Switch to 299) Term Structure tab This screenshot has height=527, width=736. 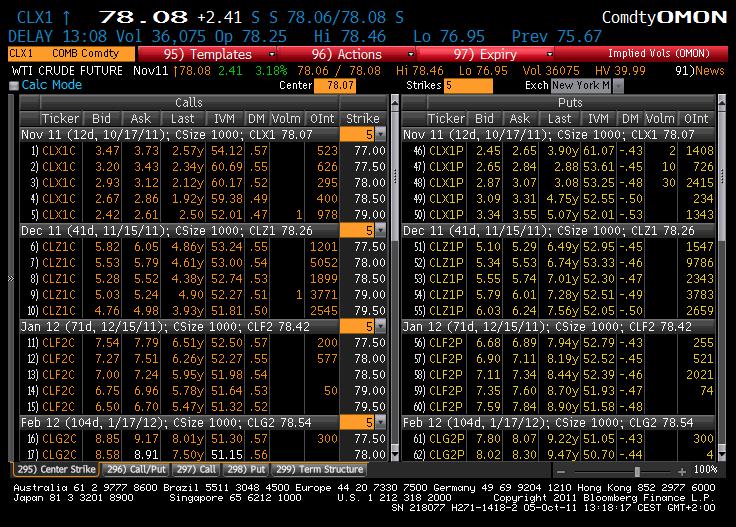click(319, 469)
